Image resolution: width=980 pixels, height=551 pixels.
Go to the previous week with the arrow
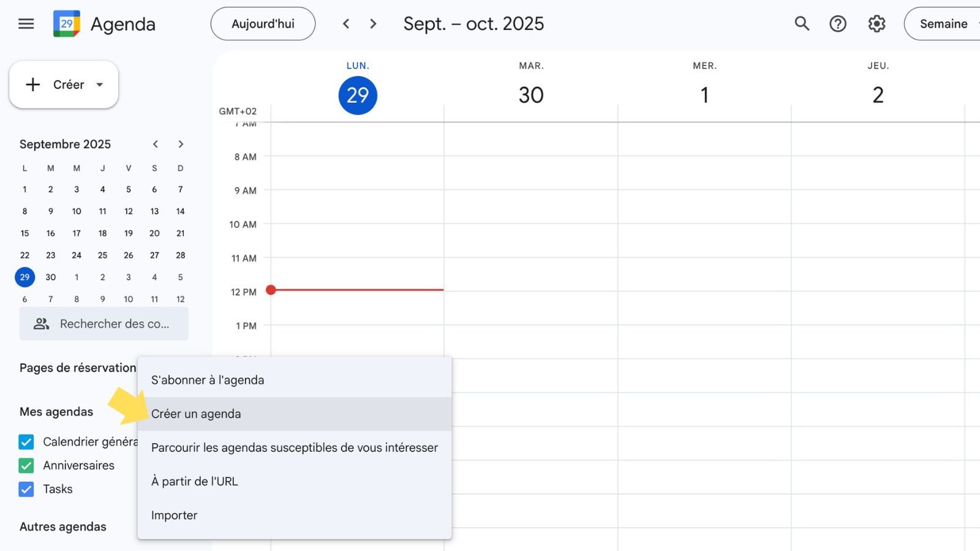346,24
